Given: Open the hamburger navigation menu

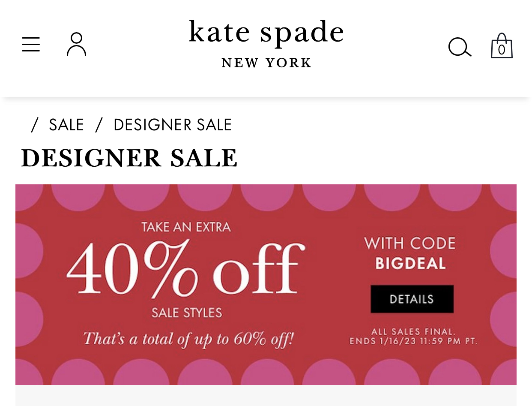Looking at the screenshot, I should [x=31, y=45].
